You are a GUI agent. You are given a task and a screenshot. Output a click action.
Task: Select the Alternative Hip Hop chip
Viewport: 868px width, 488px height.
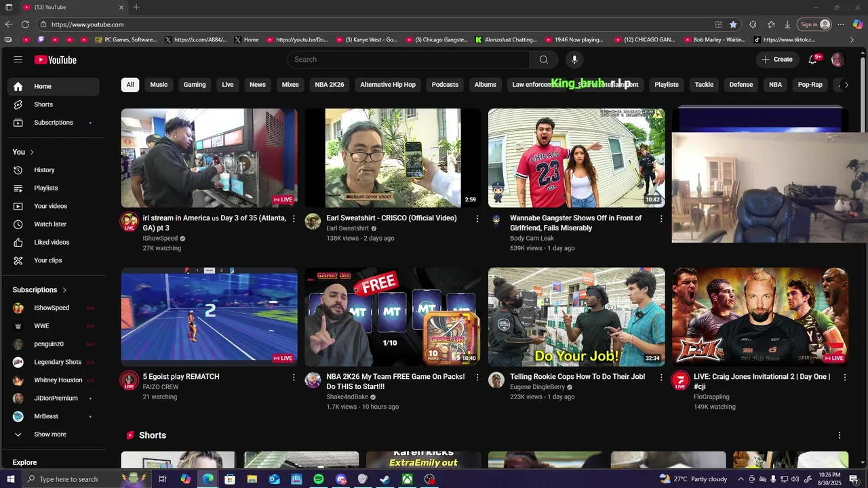tap(388, 85)
